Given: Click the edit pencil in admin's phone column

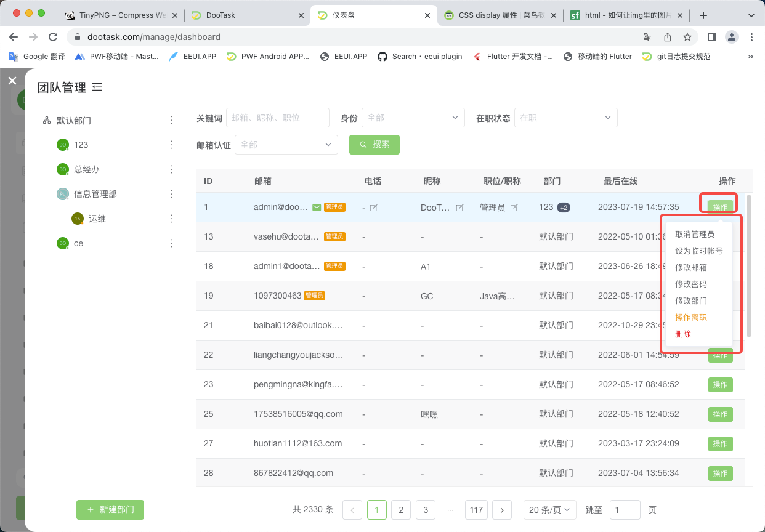Looking at the screenshot, I should [374, 208].
